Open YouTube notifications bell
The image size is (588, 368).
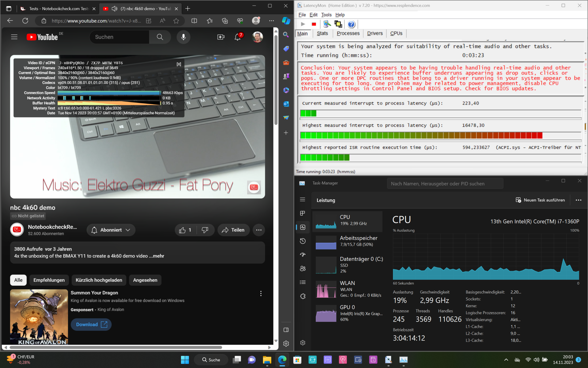click(x=238, y=37)
